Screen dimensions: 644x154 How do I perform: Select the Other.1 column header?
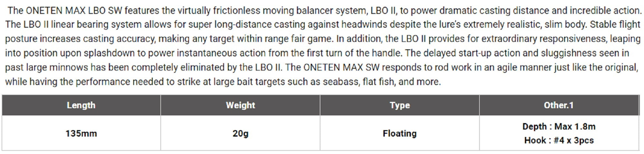pyautogui.click(x=559, y=105)
